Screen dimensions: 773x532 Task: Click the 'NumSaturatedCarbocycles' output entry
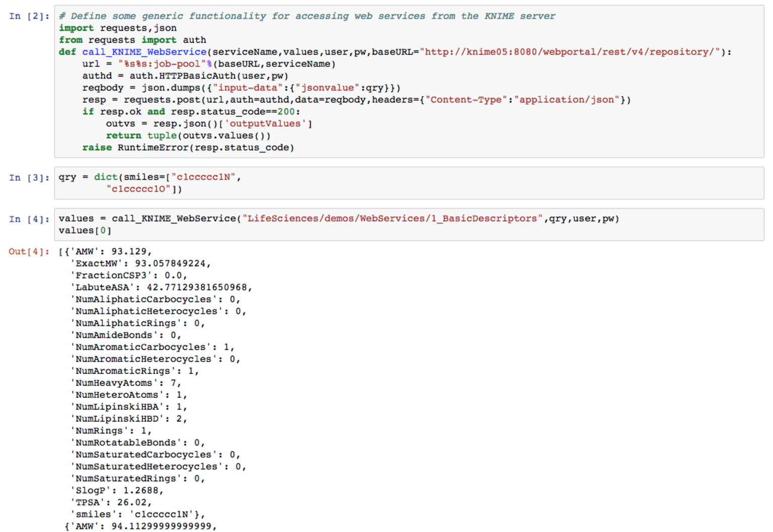(156, 455)
